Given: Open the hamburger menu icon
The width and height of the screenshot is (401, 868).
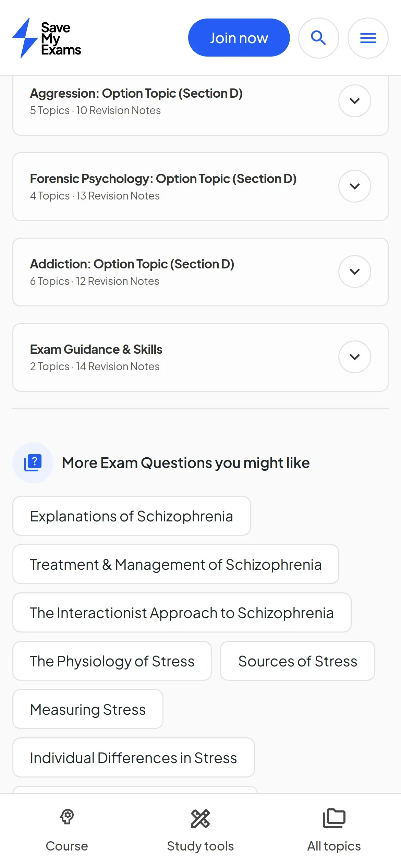Looking at the screenshot, I should pyautogui.click(x=368, y=38).
